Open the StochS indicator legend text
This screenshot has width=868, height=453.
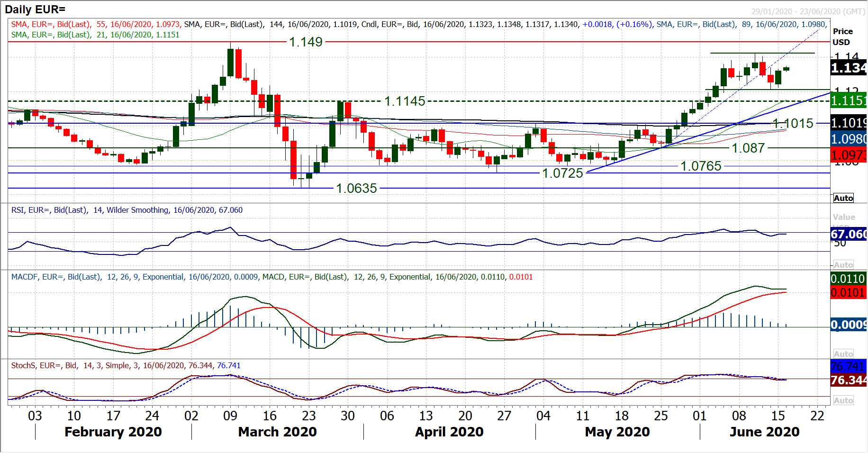click(x=126, y=365)
